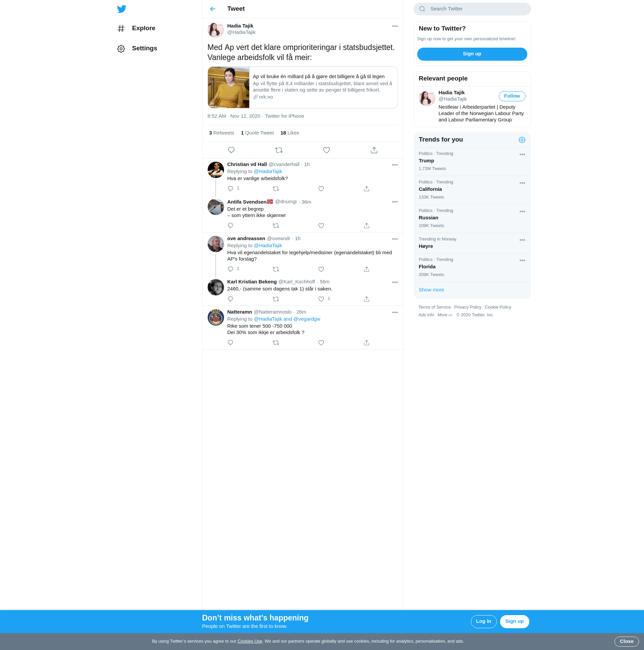Image resolution: width=644 pixels, height=650 pixels.
Task: Share Karl Kristian Bekeng's reply
Action: click(x=366, y=299)
